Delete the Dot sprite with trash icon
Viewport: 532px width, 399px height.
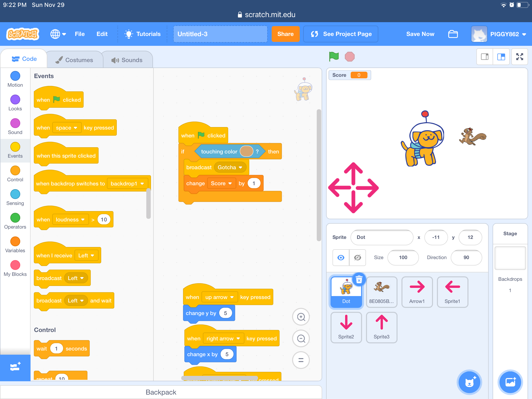pyautogui.click(x=359, y=280)
